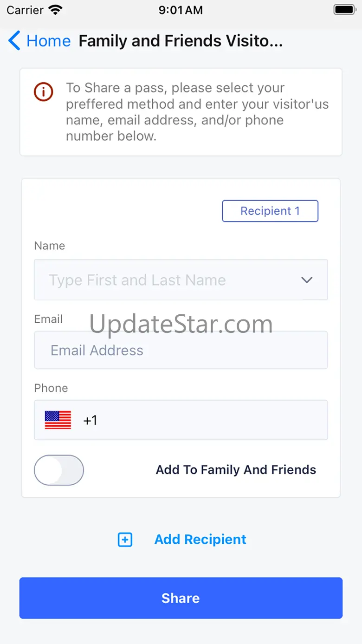Expand the Name dropdown chevron

(307, 280)
